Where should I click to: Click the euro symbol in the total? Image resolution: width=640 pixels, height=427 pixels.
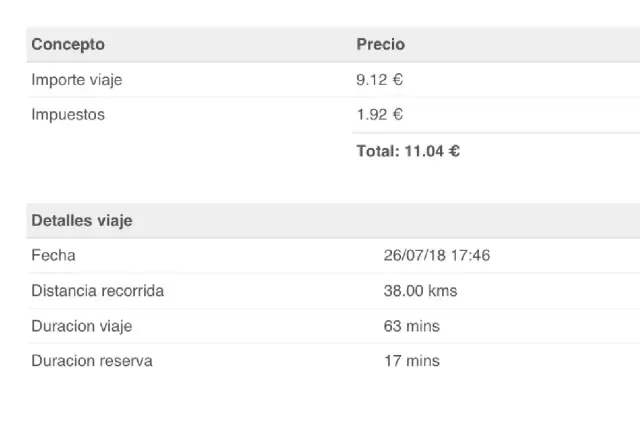[x=454, y=151]
